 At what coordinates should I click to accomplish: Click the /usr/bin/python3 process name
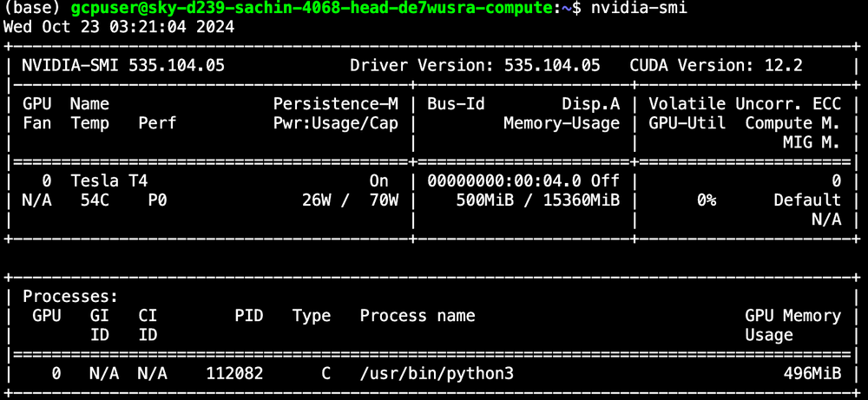(437, 373)
